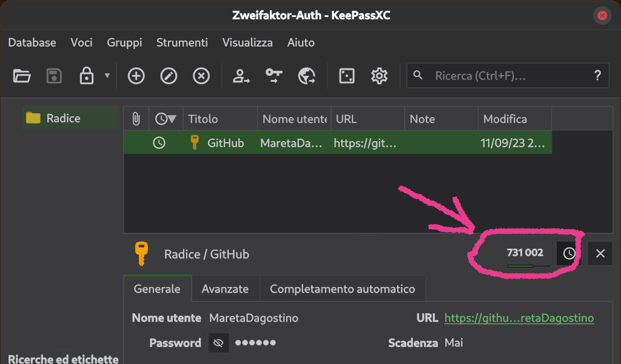Copy URL with the globe icon
This screenshot has height=364, width=621.
(x=307, y=76)
